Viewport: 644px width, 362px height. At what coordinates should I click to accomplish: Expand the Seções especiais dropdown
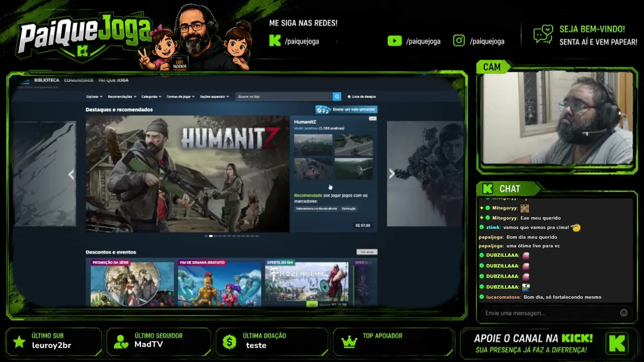coord(214,97)
